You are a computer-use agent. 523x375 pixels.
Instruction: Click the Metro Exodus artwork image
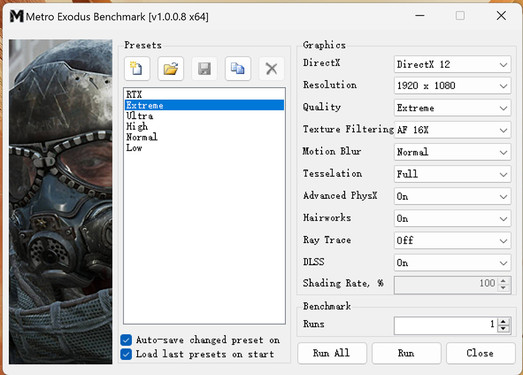tap(61, 202)
